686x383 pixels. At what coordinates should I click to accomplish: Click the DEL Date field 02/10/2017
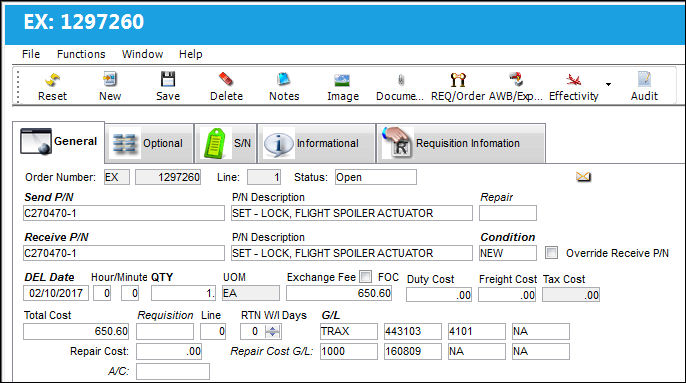[56, 293]
